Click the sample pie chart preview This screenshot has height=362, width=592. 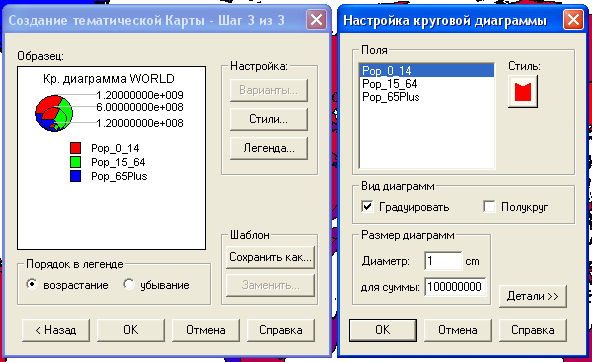[x=54, y=113]
